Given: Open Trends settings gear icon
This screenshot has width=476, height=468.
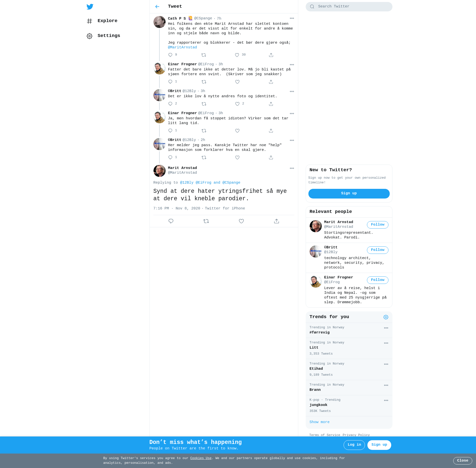Looking at the screenshot, I should [386, 317].
